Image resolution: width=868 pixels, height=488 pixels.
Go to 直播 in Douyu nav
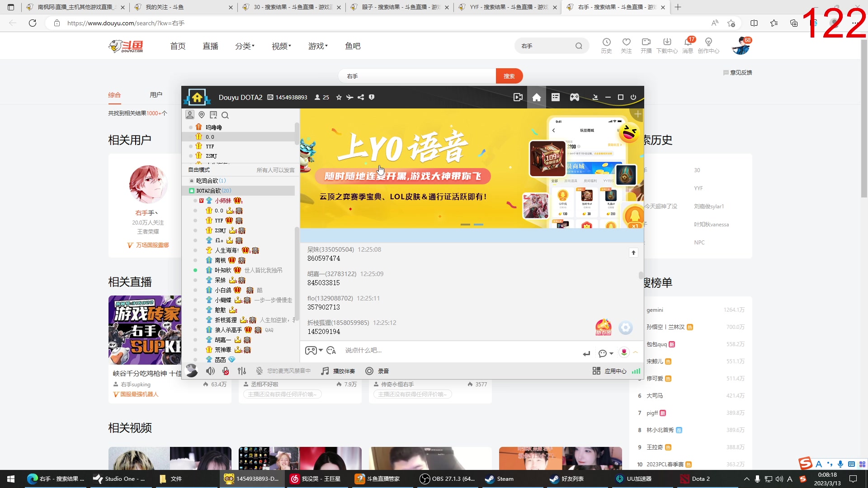[210, 46]
